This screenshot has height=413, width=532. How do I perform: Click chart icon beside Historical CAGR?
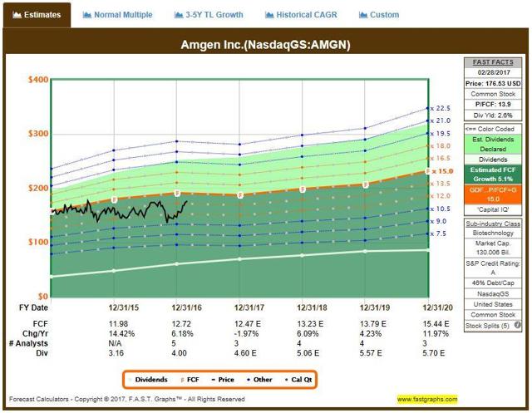click(269, 15)
